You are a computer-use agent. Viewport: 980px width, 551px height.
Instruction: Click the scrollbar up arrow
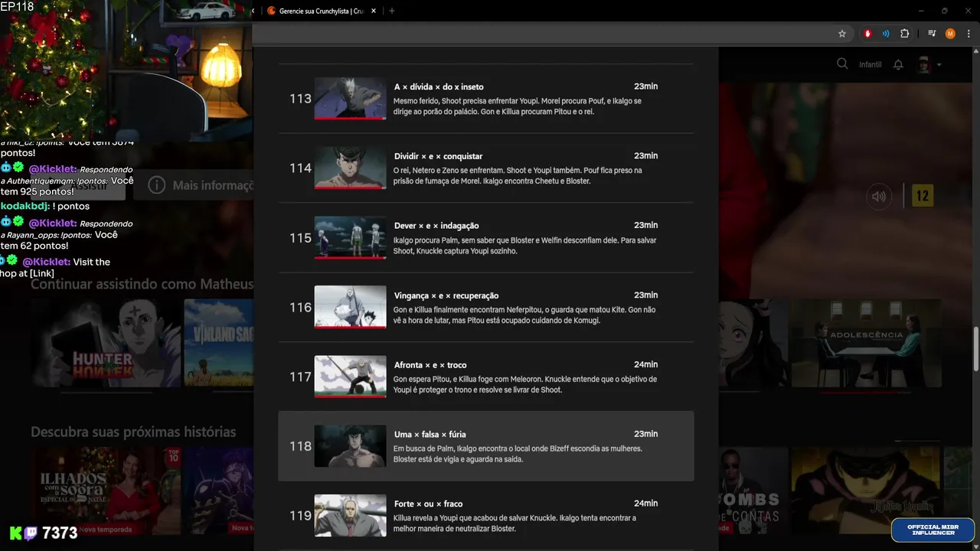pos(975,51)
